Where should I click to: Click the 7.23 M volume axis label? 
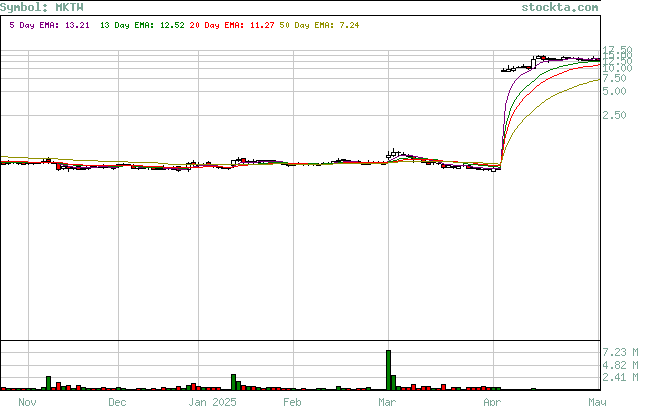[620, 352]
